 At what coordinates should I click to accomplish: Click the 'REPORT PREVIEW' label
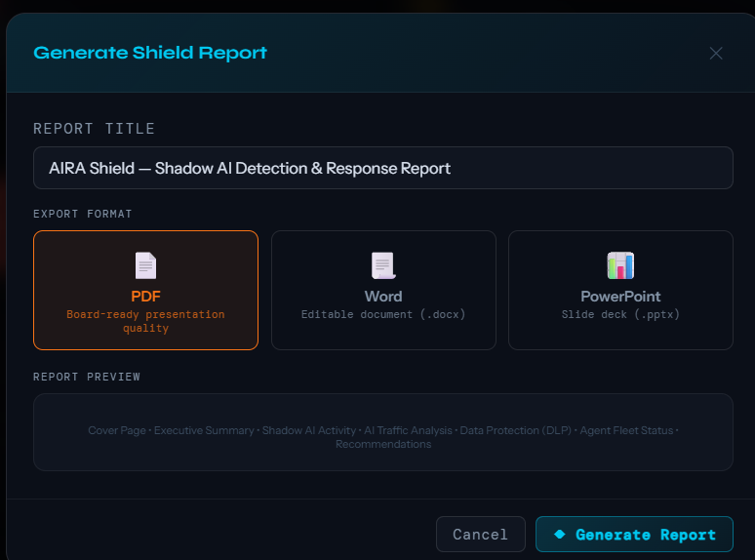click(87, 377)
